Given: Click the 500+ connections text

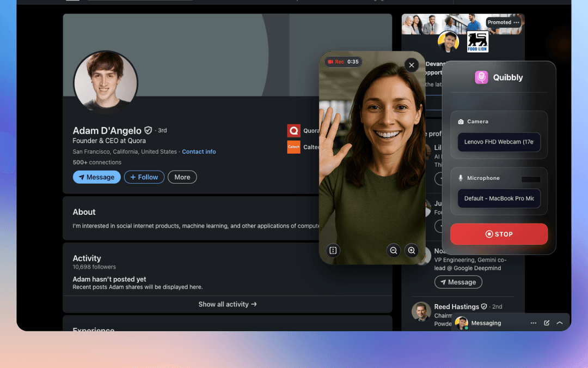Looking at the screenshot, I should click(x=97, y=162).
